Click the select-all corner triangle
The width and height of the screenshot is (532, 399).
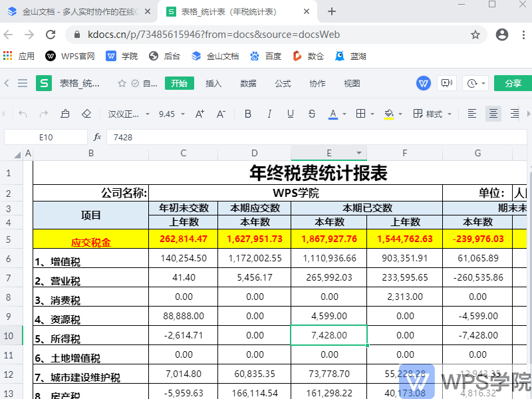(x=17, y=155)
